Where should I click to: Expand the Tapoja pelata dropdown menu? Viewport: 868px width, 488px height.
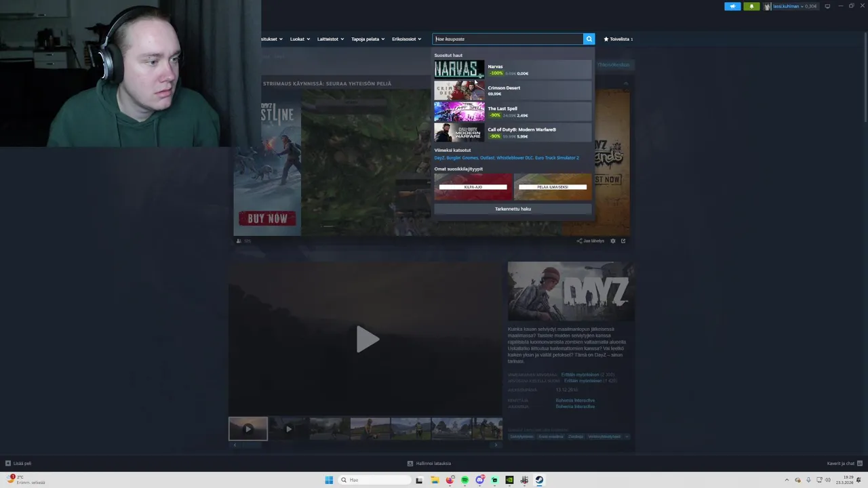[x=368, y=39]
